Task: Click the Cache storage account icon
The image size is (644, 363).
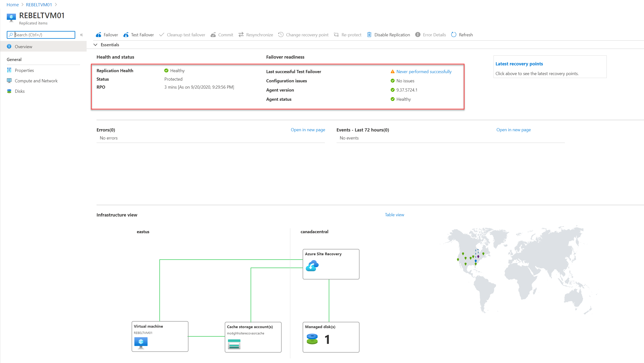Action: (x=234, y=344)
